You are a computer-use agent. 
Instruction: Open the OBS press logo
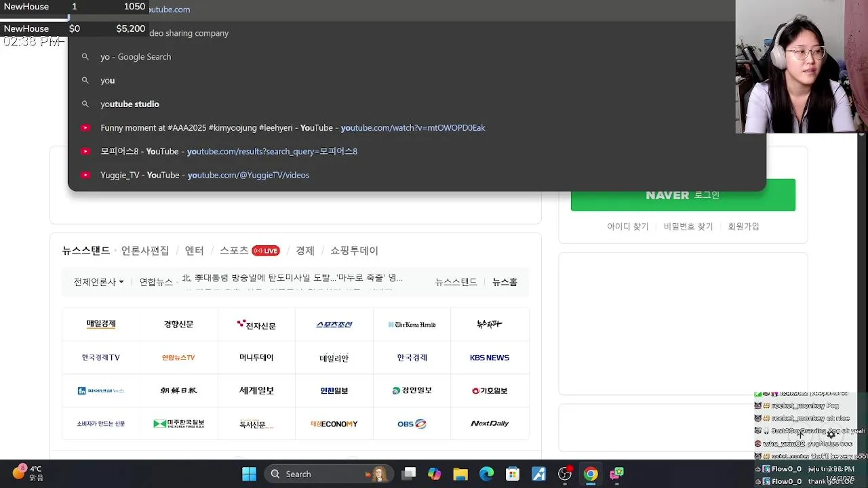point(412,424)
